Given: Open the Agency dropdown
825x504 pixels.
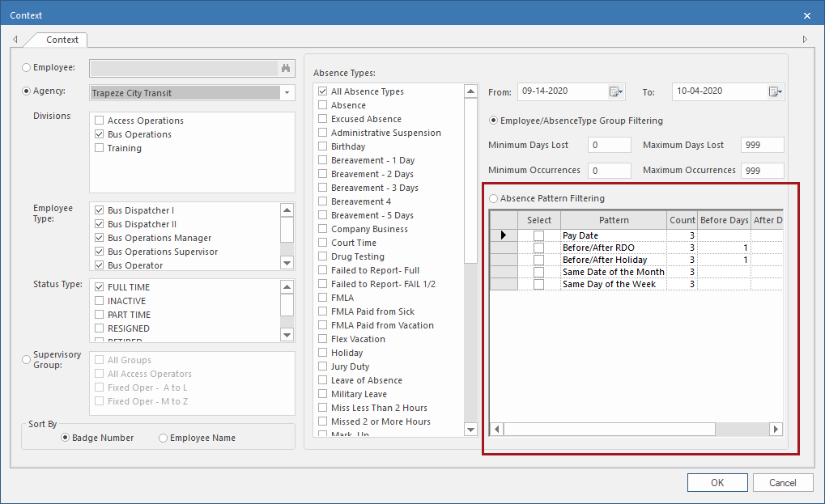Looking at the screenshot, I should 287,91.
